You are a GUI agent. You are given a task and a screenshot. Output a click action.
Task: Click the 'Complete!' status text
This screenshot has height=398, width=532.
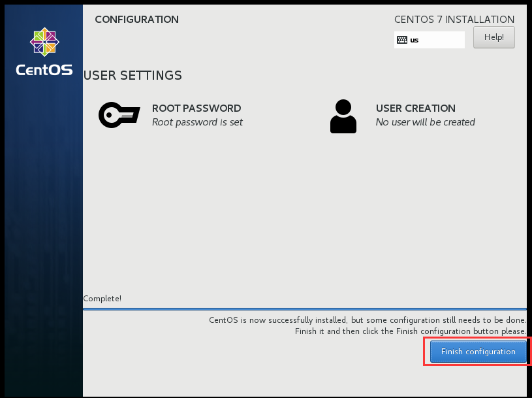click(102, 298)
